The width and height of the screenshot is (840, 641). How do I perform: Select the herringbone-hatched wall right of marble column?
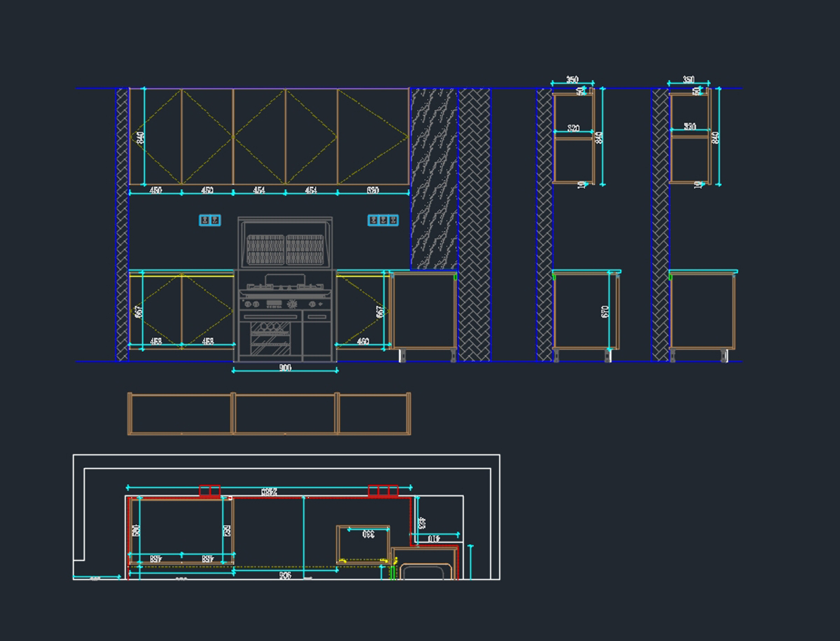coord(474,224)
